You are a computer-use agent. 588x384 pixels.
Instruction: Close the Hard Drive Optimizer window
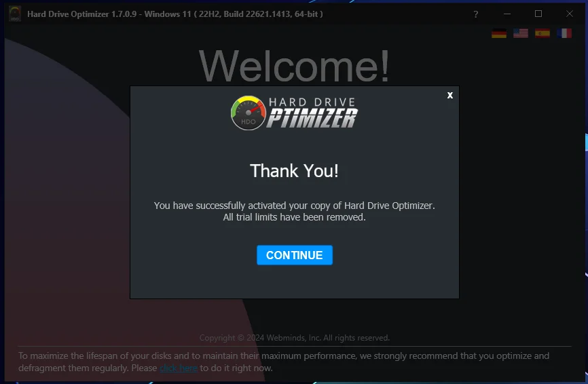point(569,14)
